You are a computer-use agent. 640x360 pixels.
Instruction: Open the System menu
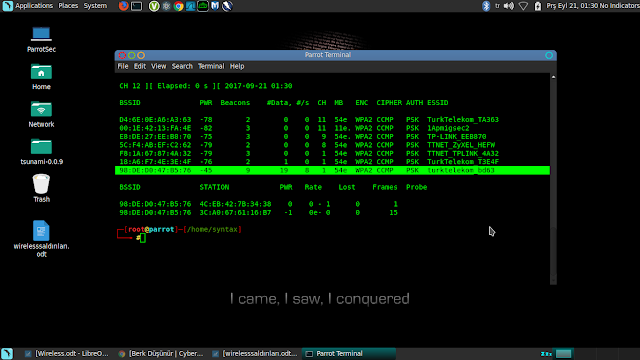[x=95, y=6]
